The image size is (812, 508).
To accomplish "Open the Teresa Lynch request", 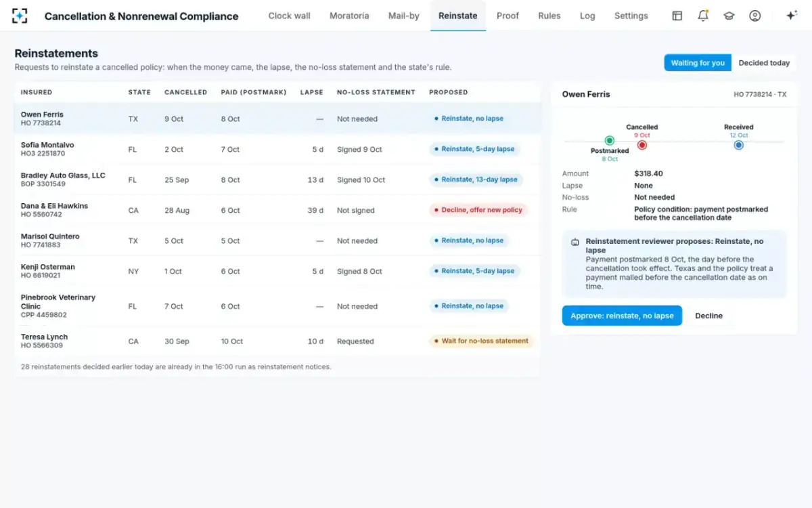I will [x=277, y=341].
